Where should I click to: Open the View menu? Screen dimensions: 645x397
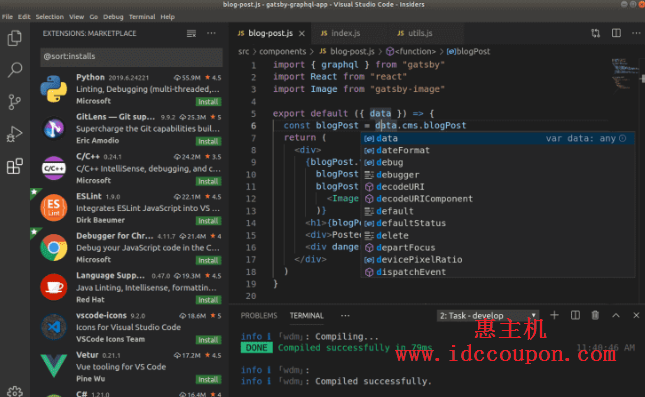[77, 17]
